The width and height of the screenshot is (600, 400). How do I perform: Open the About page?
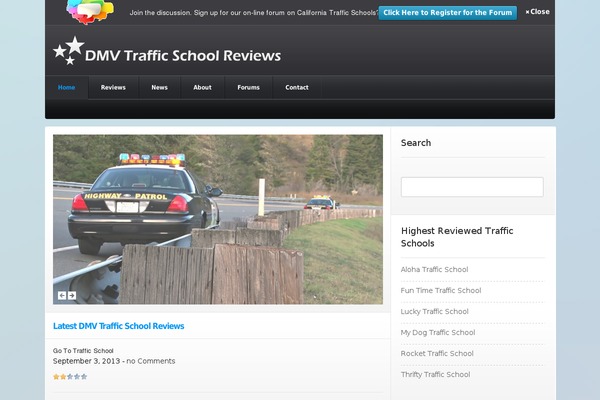[x=202, y=87]
